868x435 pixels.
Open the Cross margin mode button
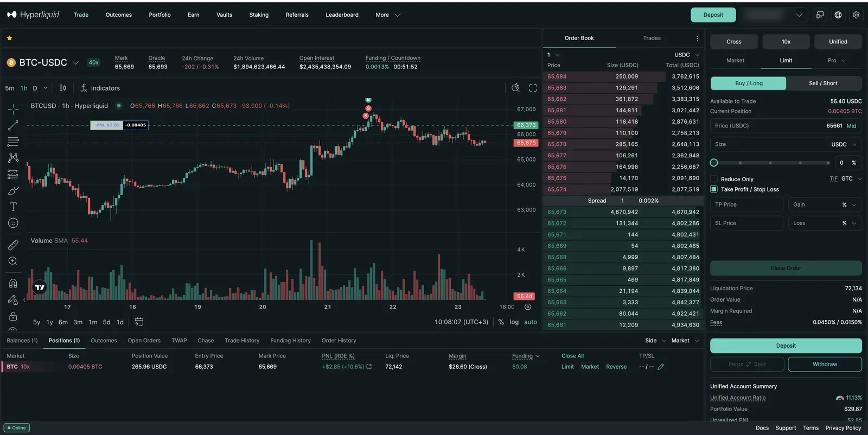click(x=733, y=42)
